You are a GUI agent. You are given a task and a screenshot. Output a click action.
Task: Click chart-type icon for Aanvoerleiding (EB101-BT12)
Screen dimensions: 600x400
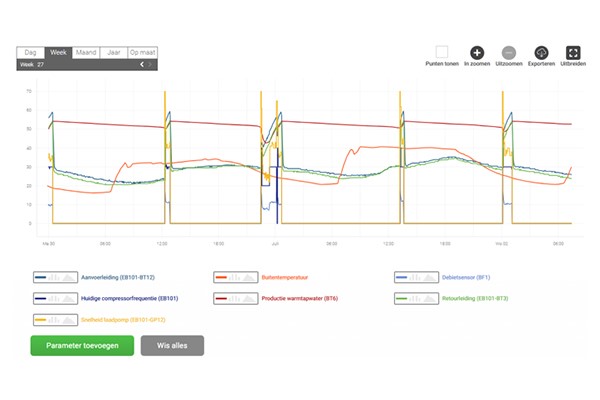click(55, 277)
